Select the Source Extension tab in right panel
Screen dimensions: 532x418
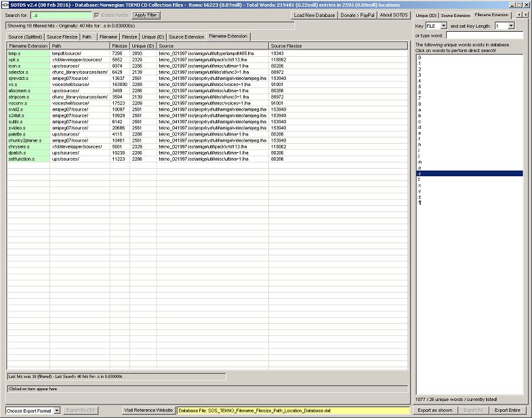[x=455, y=14]
